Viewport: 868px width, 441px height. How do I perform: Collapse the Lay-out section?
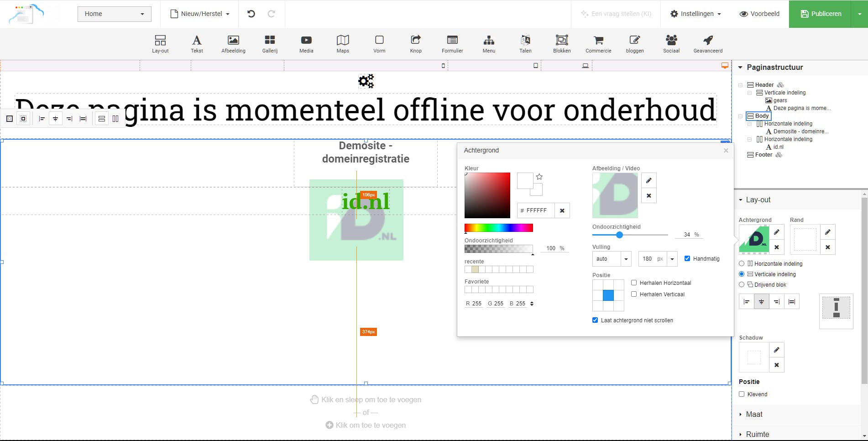coord(741,200)
